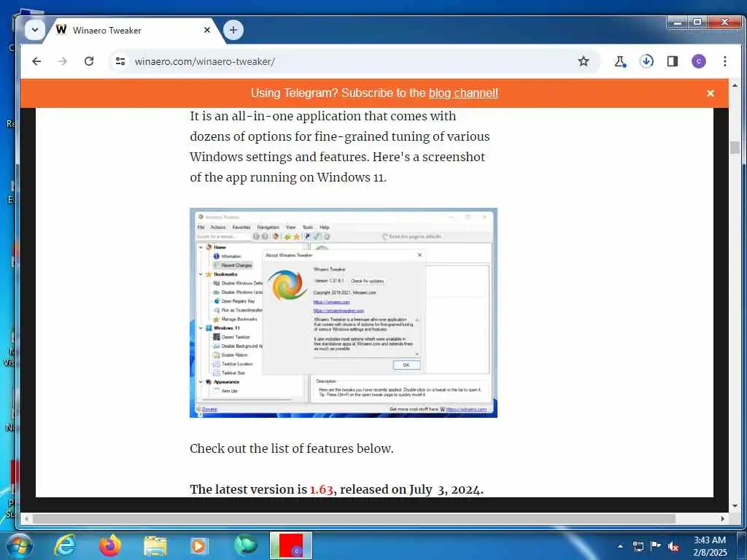This screenshot has width=747, height=560.
Task: Click the browser forward arrow
Action: pyautogui.click(x=63, y=61)
